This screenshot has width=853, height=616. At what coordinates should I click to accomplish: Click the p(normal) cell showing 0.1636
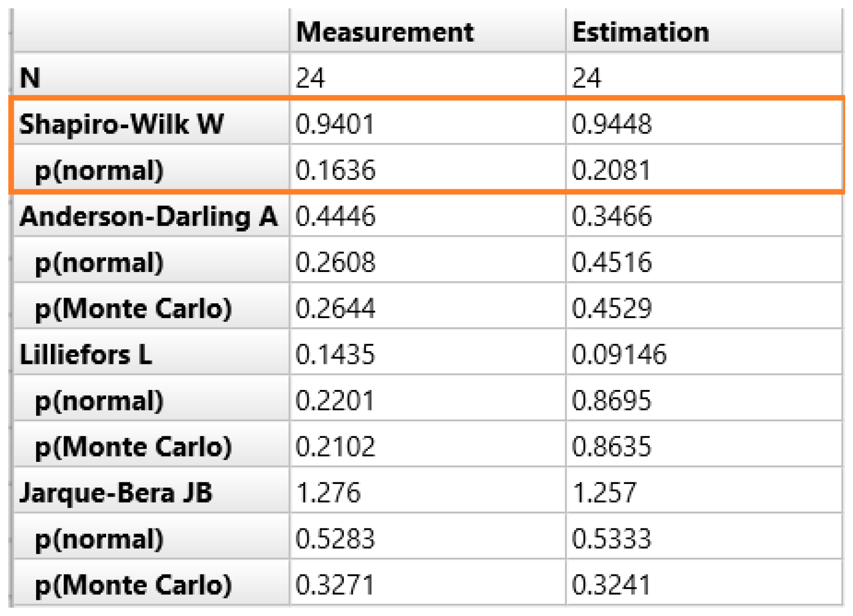click(335, 170)
